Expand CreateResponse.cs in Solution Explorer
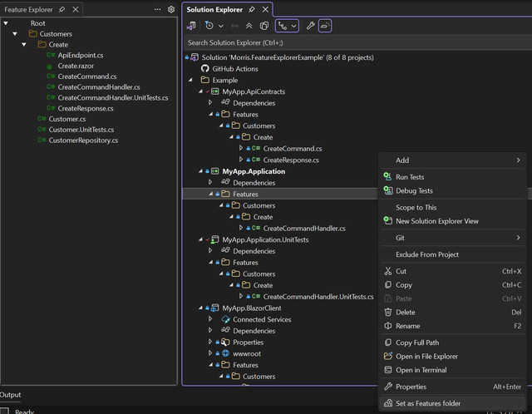Screen dimensions: 532x414 point(241,160)
